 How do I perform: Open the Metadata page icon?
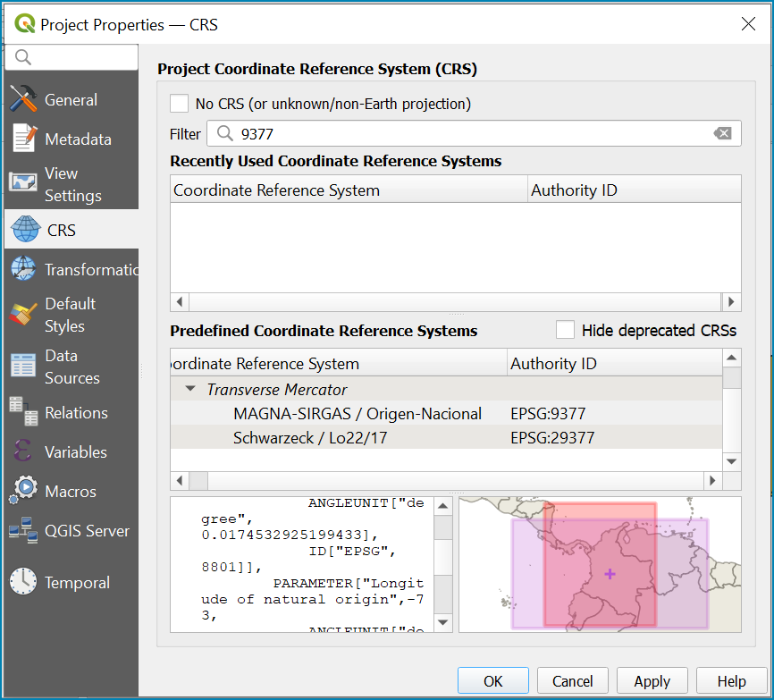pyautogui.click(x=24, y=139)
